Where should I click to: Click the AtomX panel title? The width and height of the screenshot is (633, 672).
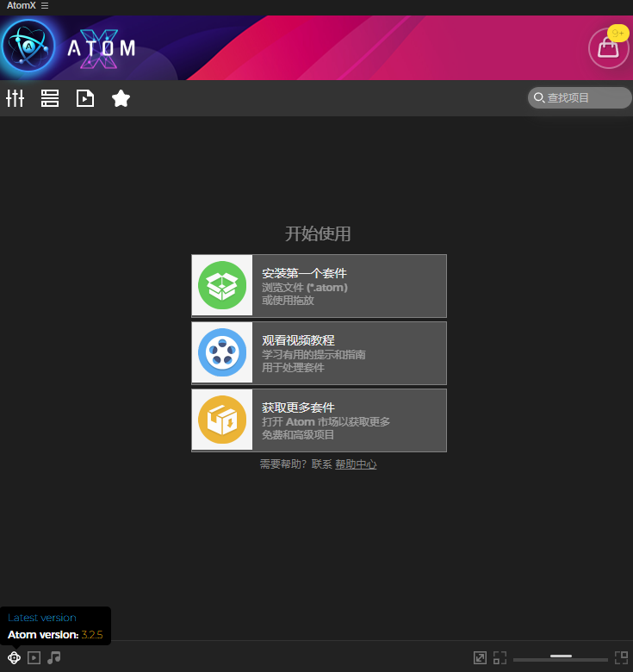click(x=22, y=5)
